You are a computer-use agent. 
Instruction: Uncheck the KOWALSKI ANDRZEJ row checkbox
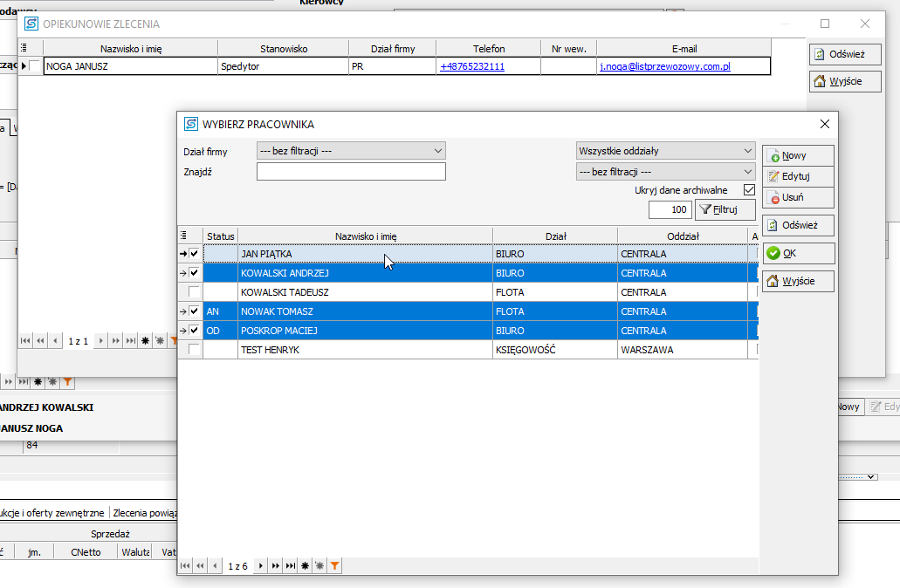click(x=194, y=272)
